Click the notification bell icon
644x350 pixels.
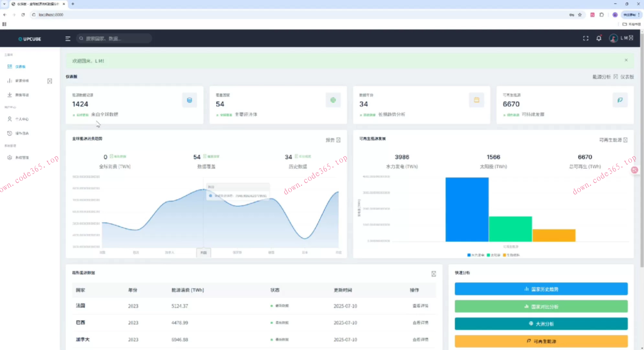[x=599, y=38]
